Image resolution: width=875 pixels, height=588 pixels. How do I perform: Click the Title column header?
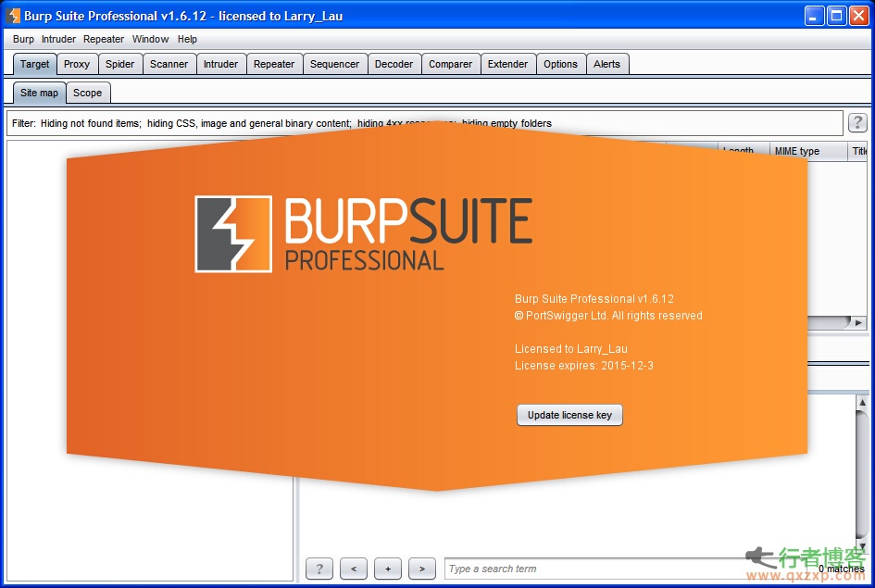859,151
